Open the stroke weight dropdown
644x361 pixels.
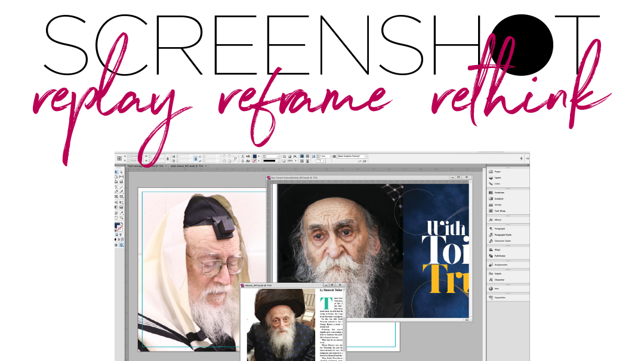(x=278, y=156)
